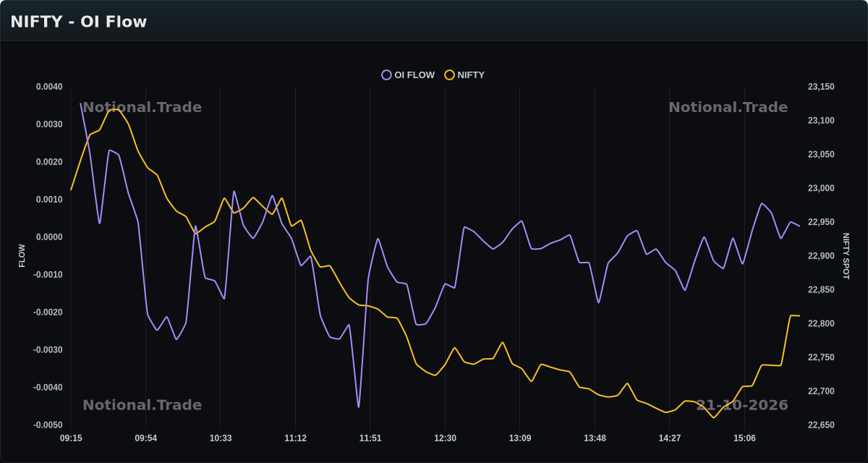Click the 23,150 spot axis value
The image size is (868, 463).
(x=821, y=87)
